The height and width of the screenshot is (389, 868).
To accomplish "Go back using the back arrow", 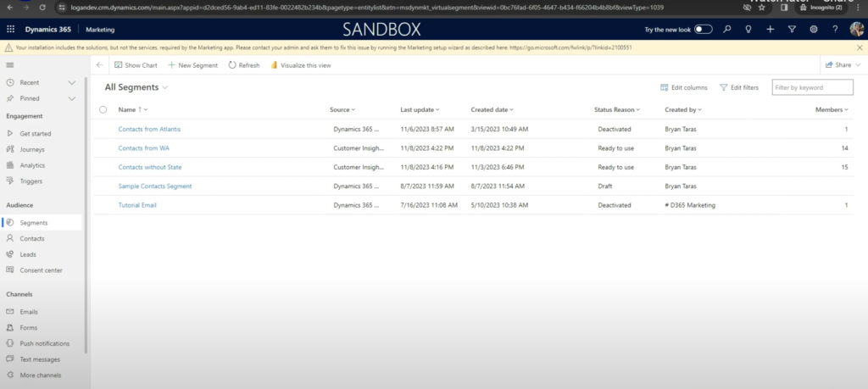I will point(99,65).
